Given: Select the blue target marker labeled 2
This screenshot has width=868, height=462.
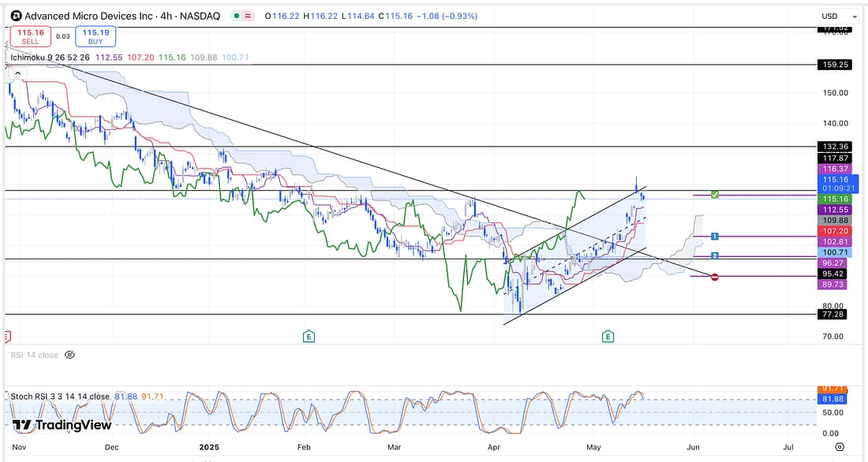Looking at the screenshot, I should coord(714,256).
